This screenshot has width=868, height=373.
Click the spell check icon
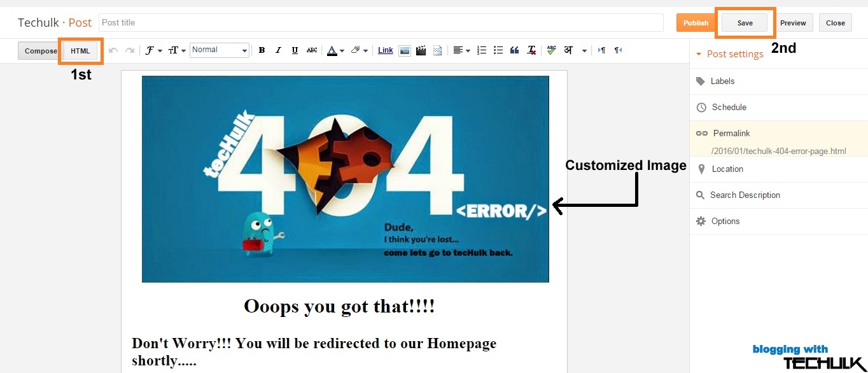[x=552, y=50]
